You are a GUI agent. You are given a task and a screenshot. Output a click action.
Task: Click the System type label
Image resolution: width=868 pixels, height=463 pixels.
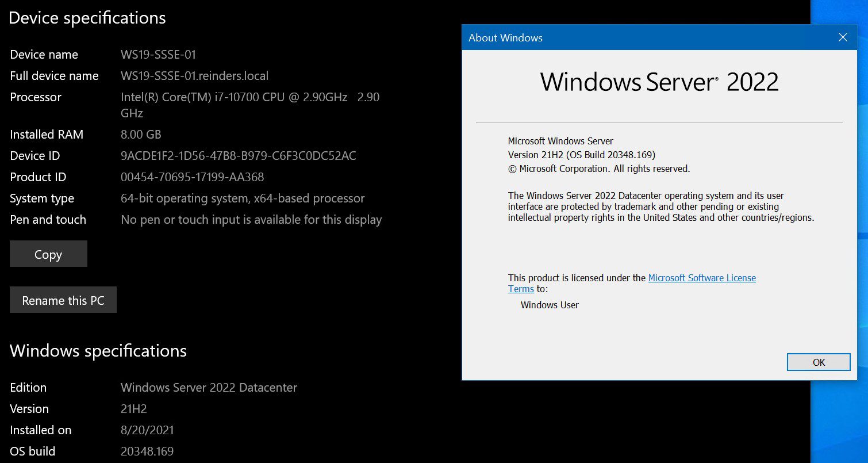click(42, 198)
